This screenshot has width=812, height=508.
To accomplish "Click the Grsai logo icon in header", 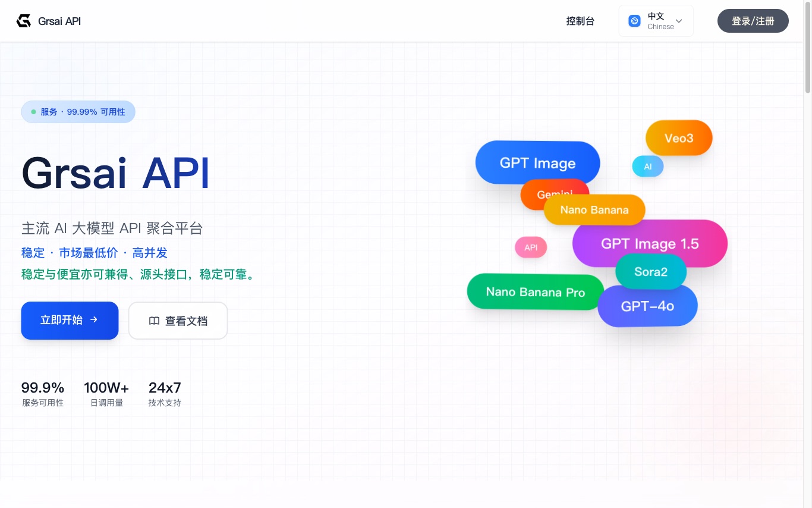I will coord(23,21).
